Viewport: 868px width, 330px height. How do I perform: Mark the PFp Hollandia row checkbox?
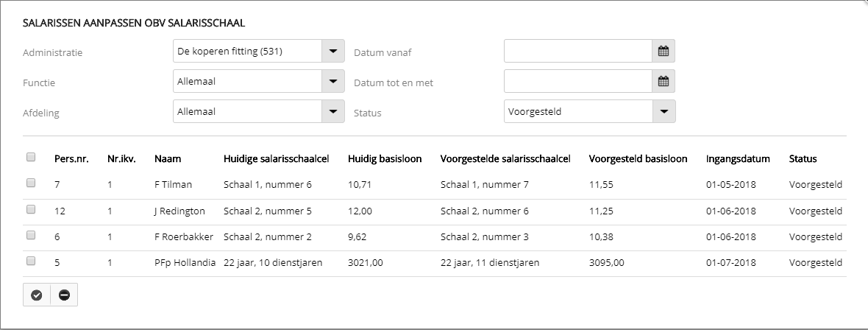point(31,261)
